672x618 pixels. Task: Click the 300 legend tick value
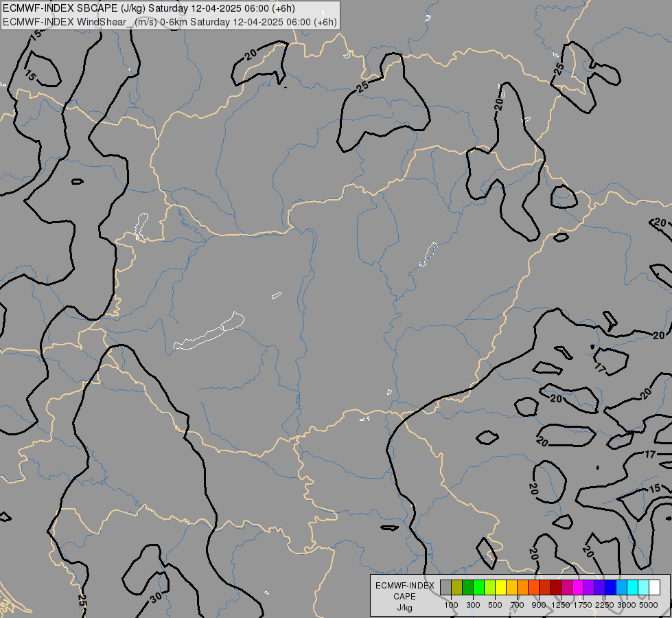(473, 605)
